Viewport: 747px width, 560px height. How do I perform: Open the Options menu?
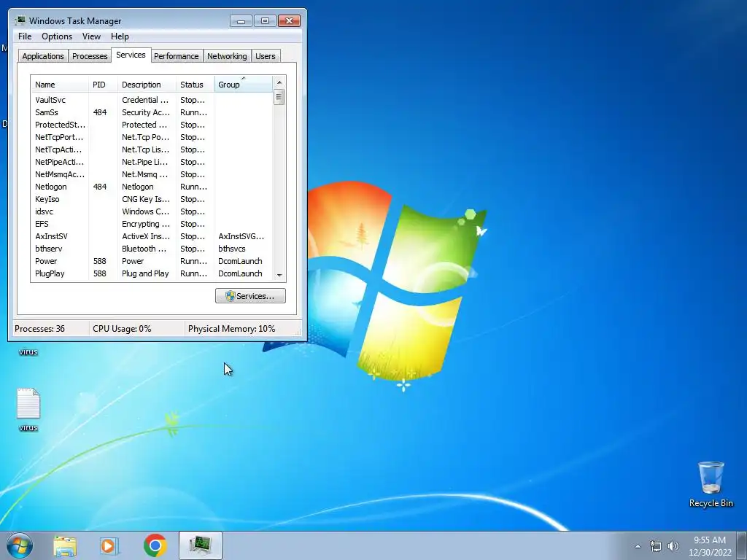point(57,36)
